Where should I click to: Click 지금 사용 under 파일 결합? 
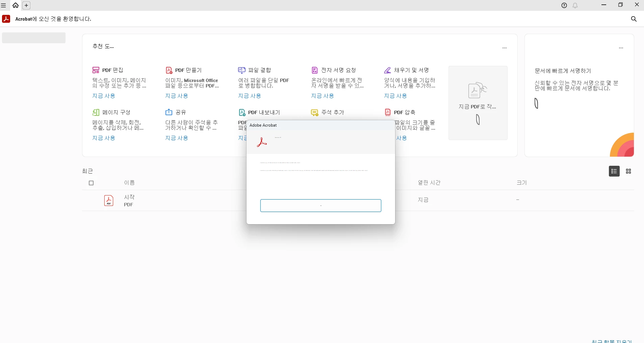tap(250, 96)
